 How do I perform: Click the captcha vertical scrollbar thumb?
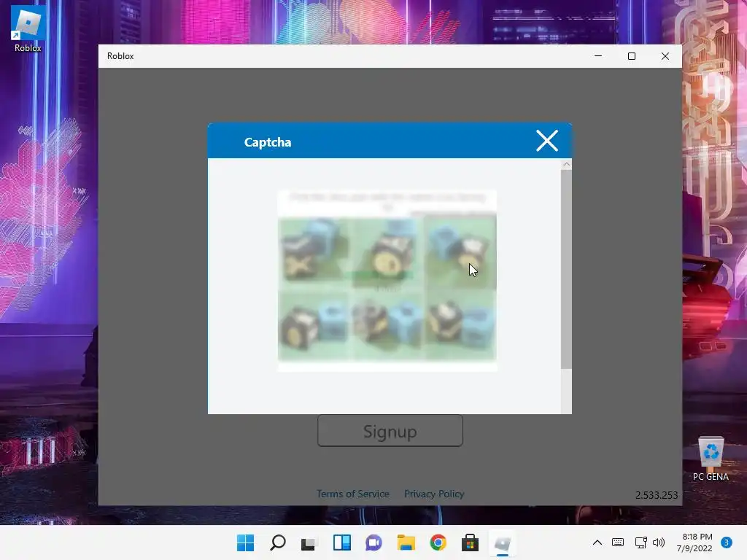point(566,269)
